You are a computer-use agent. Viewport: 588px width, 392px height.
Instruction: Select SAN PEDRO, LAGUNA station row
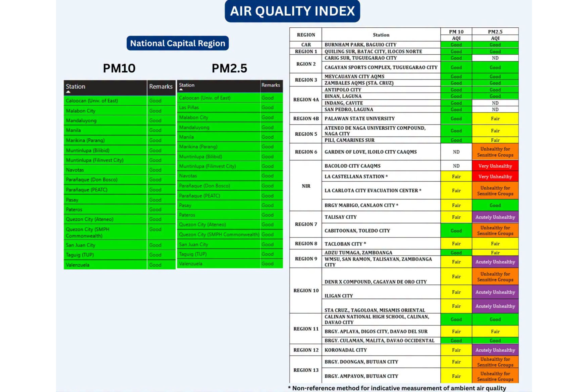click(381, 109)
